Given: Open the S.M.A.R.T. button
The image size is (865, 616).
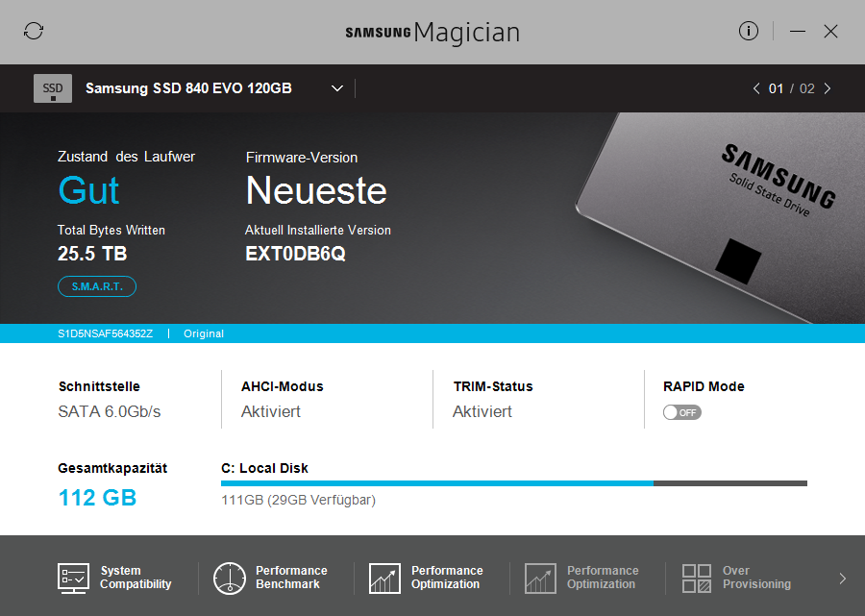Looking at the screenshot, I should (x=97, y=286).
